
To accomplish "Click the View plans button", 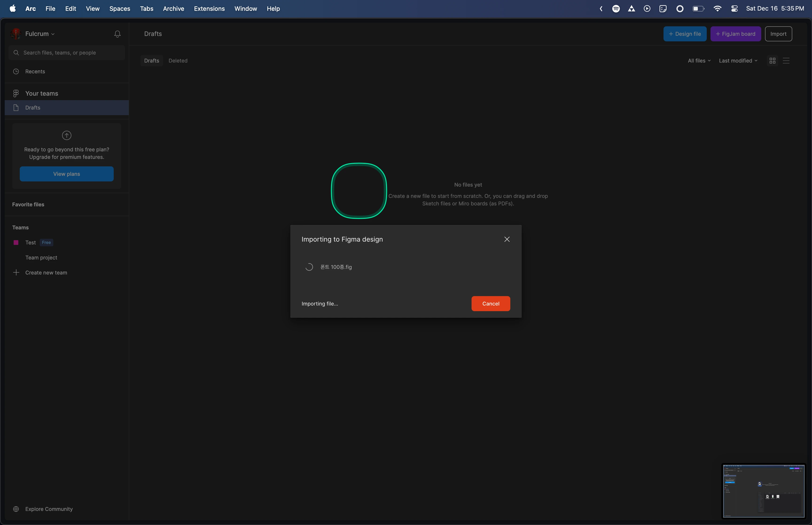I will (67, 174).
